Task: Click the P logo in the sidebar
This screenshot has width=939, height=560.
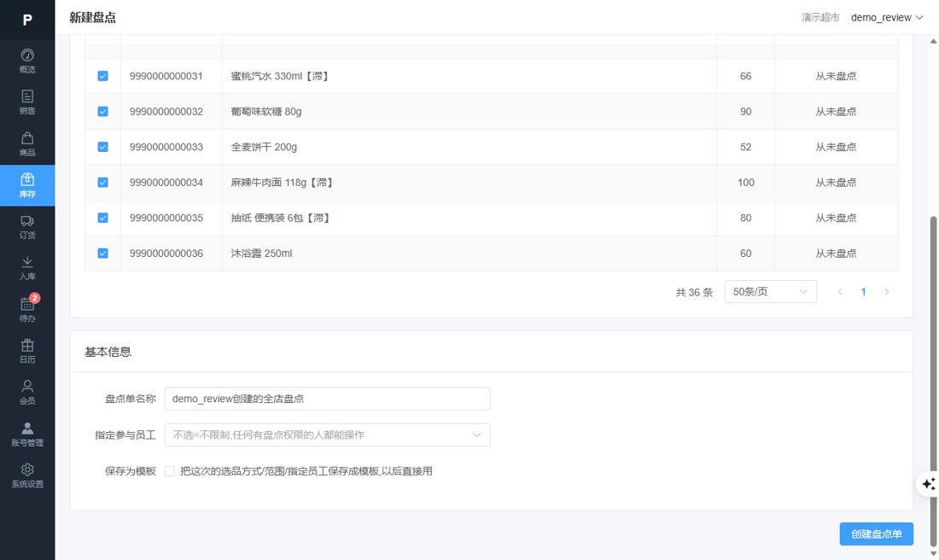Action: pyautogui.click(x=27, y=20)
